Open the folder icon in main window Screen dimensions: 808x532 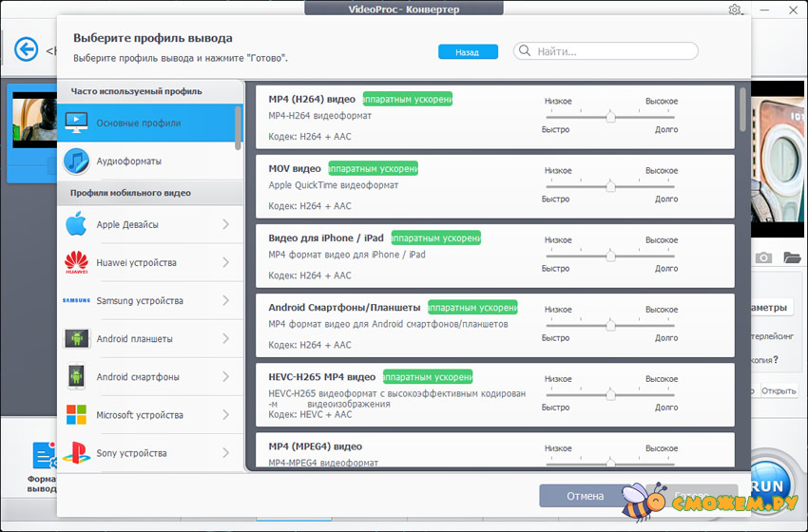(792, 257)
